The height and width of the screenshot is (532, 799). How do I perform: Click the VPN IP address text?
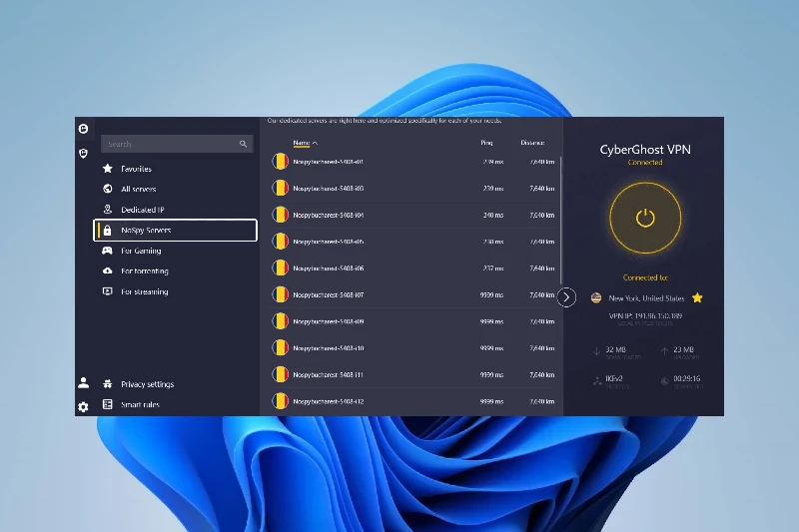pyautogui.click(x=645, y=315)
